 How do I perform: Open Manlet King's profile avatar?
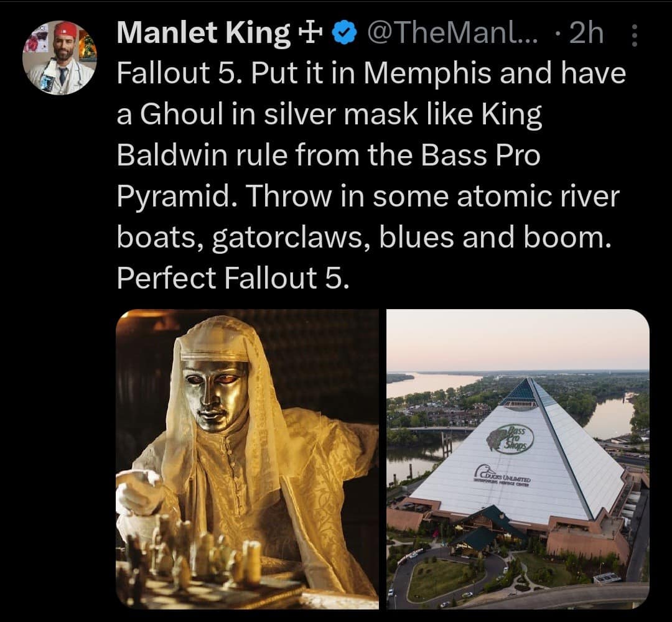60,58
